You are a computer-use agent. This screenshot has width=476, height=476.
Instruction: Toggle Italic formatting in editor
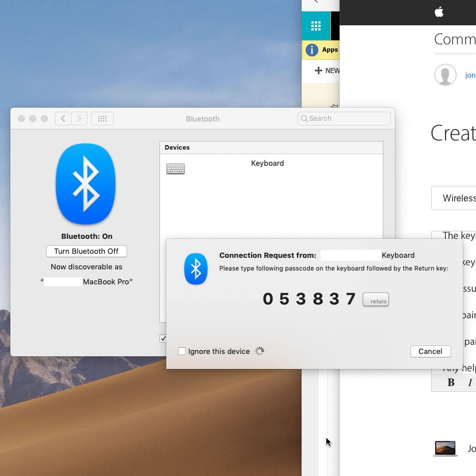470,383
